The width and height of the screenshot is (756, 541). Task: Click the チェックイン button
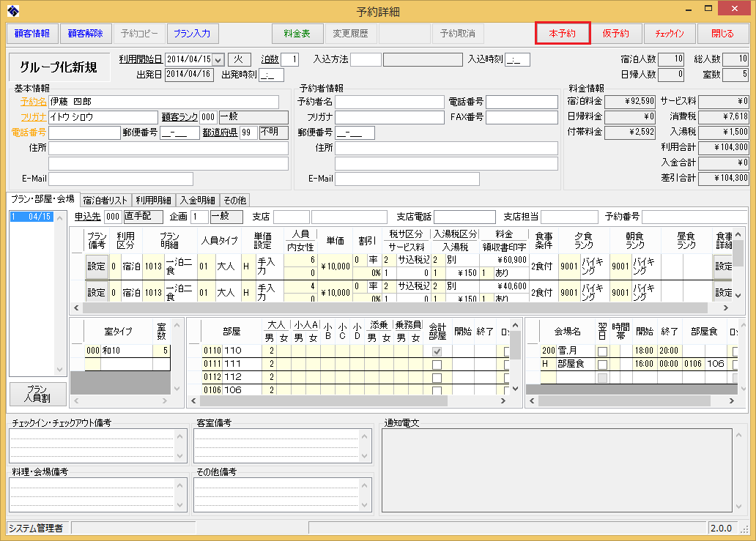(670, 33)
